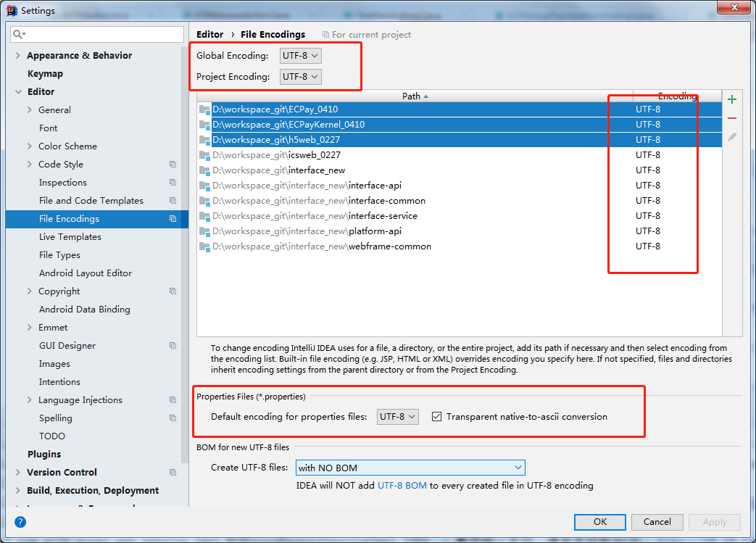Expand the Appearance & Behavior section
The width and height of the screenshot is (756, 543).
[18, 56]
